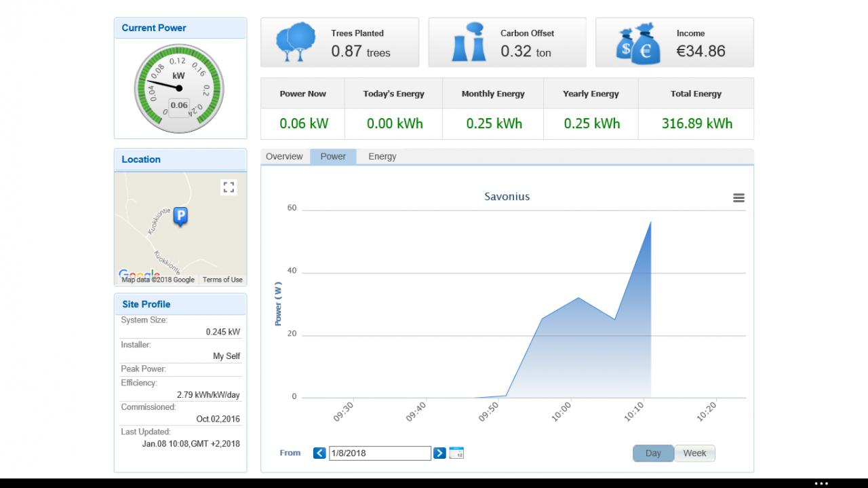868x488 pixels.
Task: Click the 10:10 peak on power chart
Action: click(650, 222)
